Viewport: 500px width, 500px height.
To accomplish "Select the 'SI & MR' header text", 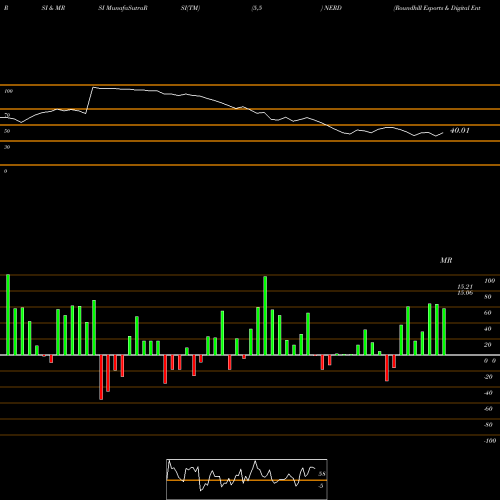I will [x=53, y=8].
